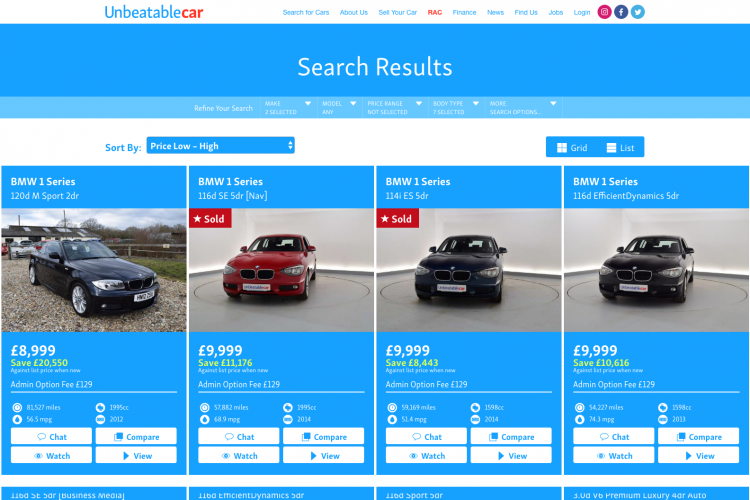This screenshot has width=750, height=500.
Task: Click the £8,999 price
Action: tap(33, 350)
